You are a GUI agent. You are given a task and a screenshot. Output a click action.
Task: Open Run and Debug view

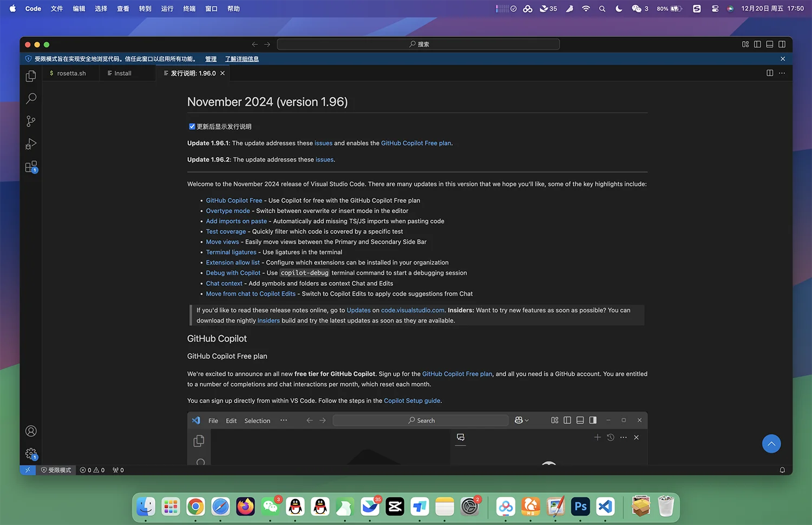[x=31, y=144]
